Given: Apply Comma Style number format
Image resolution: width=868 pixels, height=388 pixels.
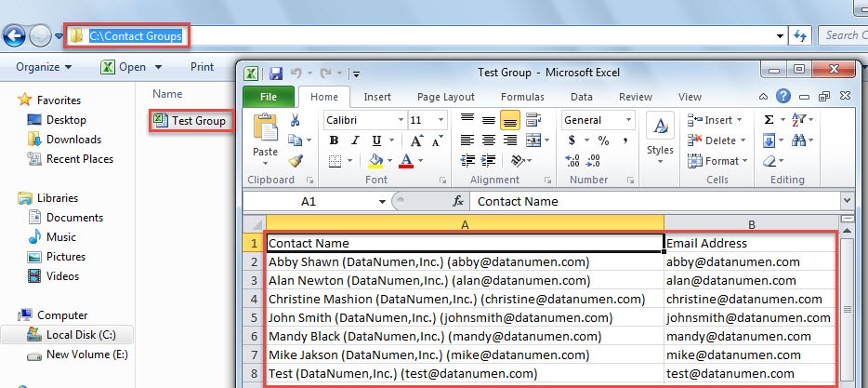Looking at the screenshot, I should point(625,140).
